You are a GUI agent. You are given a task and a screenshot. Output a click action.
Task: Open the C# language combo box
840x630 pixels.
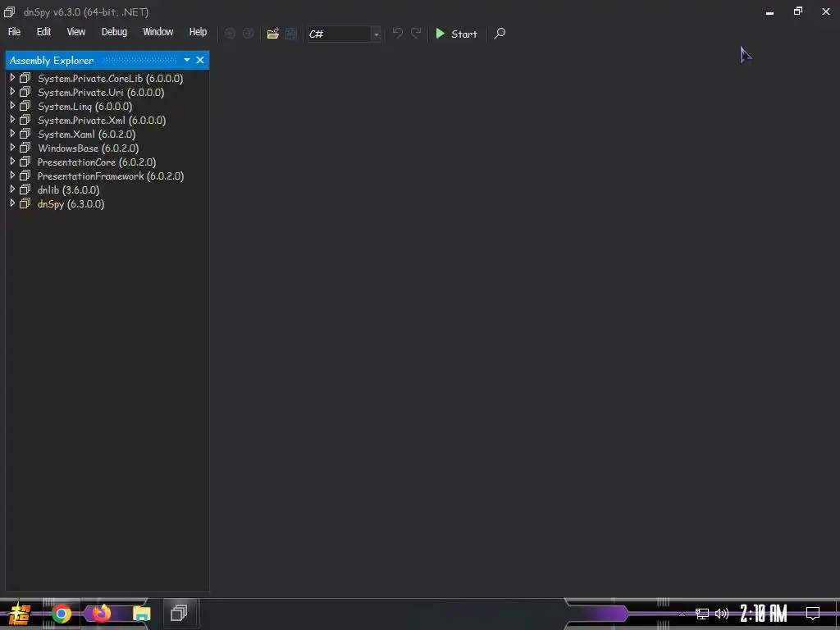(345, 34)
